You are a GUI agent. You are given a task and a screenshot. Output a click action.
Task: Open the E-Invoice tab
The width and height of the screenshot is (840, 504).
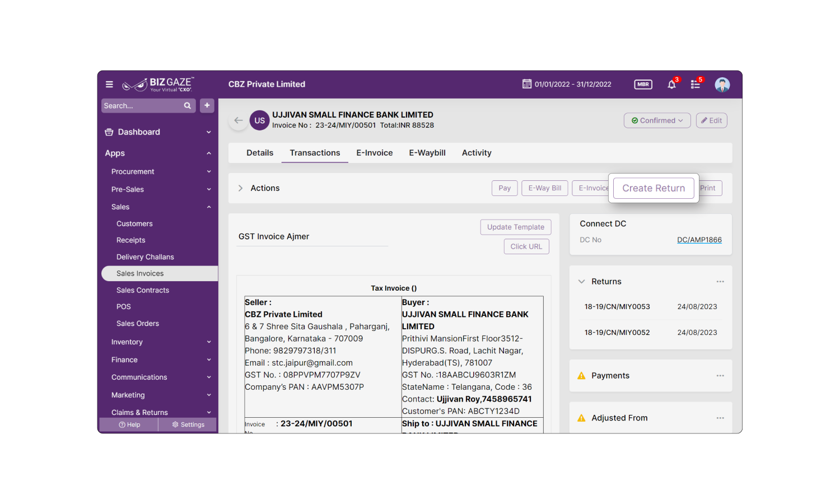(375, 153)
